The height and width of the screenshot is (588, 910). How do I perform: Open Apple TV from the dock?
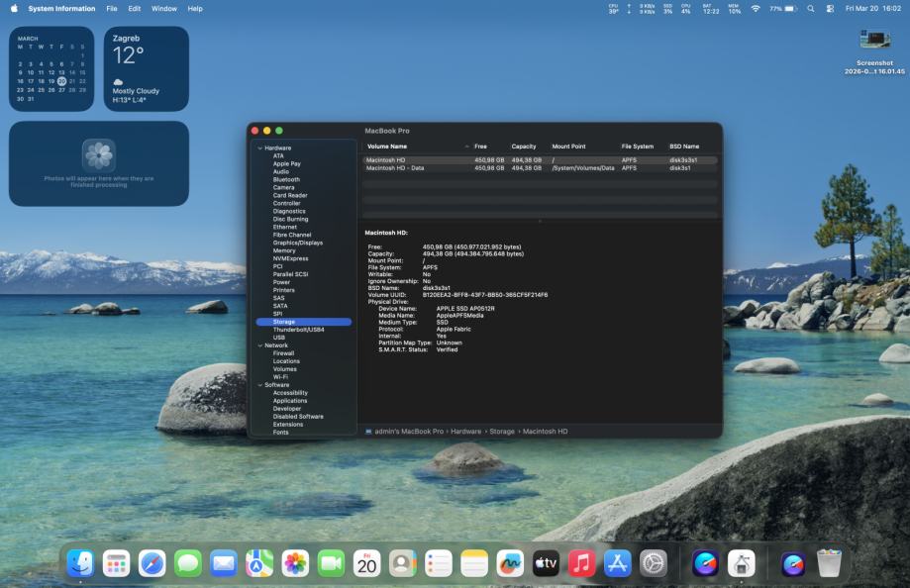pos(546,563)
